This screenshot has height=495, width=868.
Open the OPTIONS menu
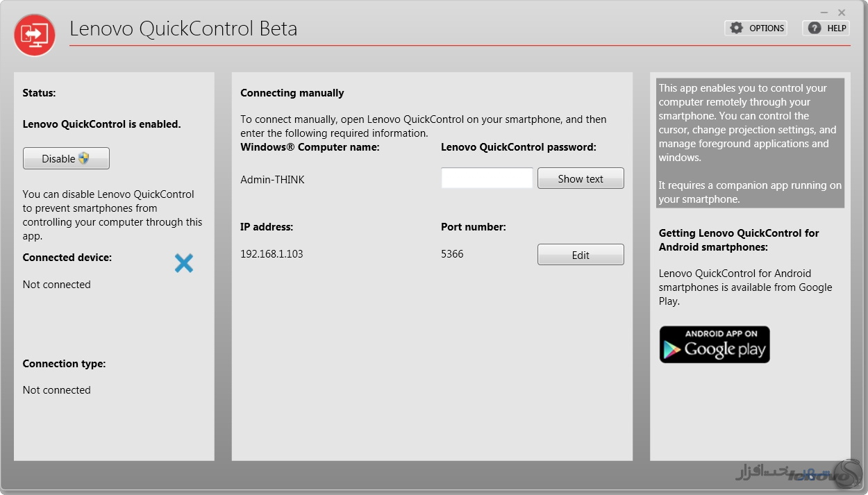tap(756, 28)
